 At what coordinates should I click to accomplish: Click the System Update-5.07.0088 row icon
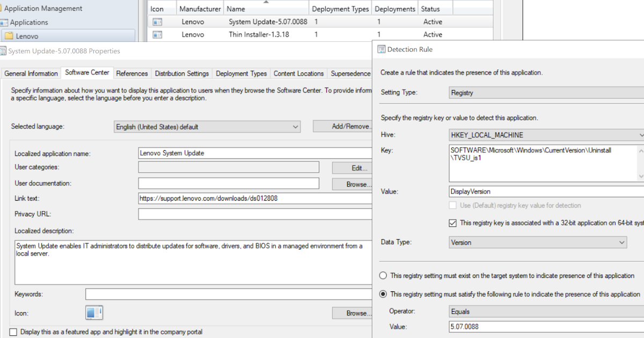[157, 22]
